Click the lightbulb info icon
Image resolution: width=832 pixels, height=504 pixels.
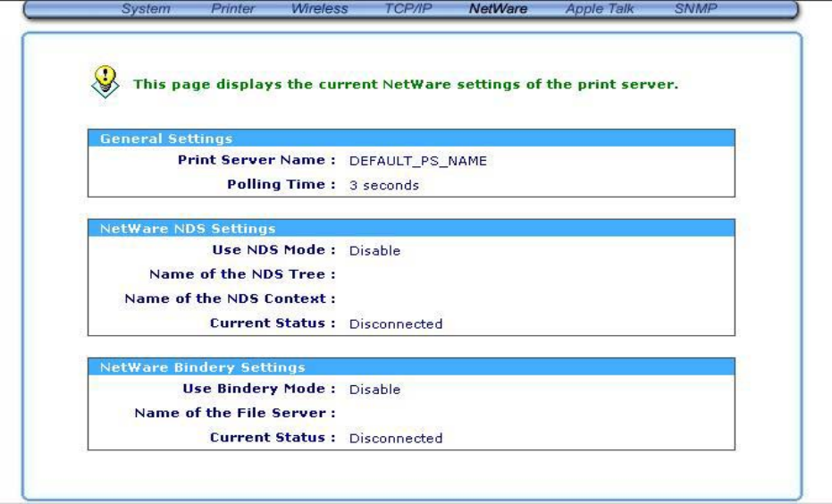click(x=105, y=81)
